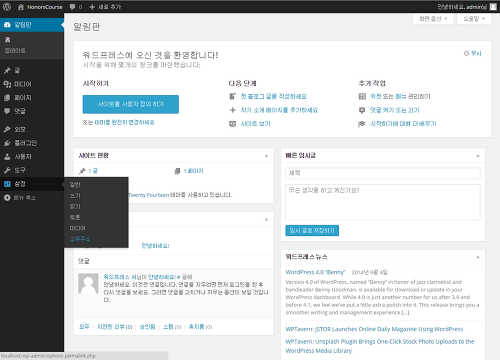500x360 pixels.
Task: Open the Users sidebar icon
Action: tap(7, 157)
